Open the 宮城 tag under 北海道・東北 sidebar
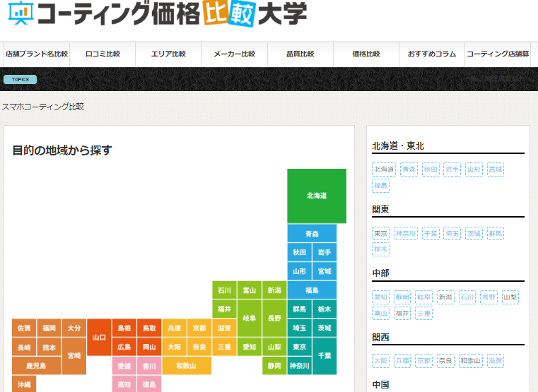538x392 pixels. [x=496, y=170]
